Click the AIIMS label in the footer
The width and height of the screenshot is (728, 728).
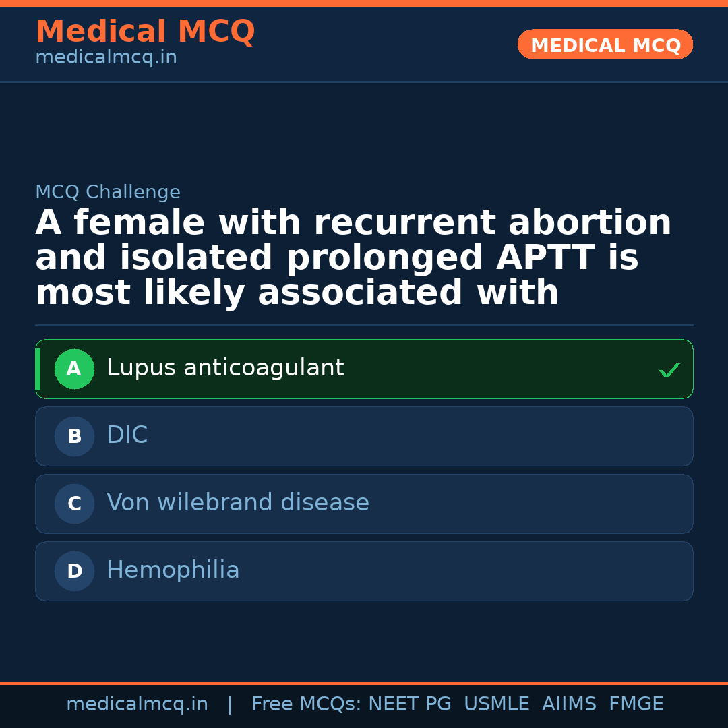click(569, 704)
